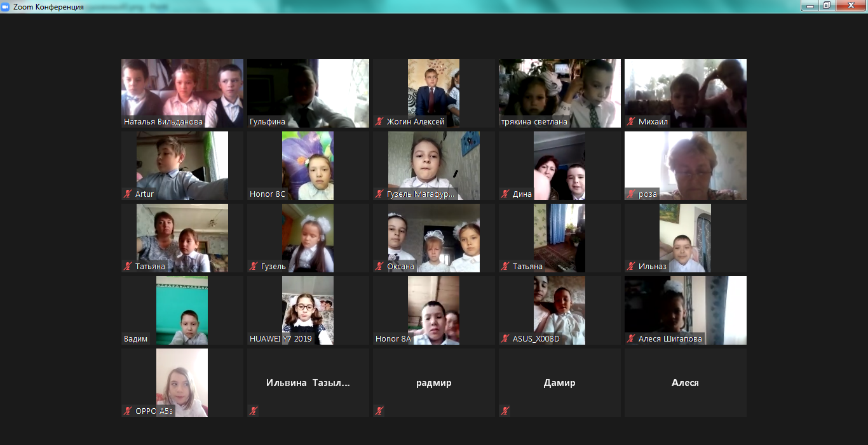Click the muted mic icon beside Дина
This screenshot has height=445, width=868.
click(x=505, y=194)
